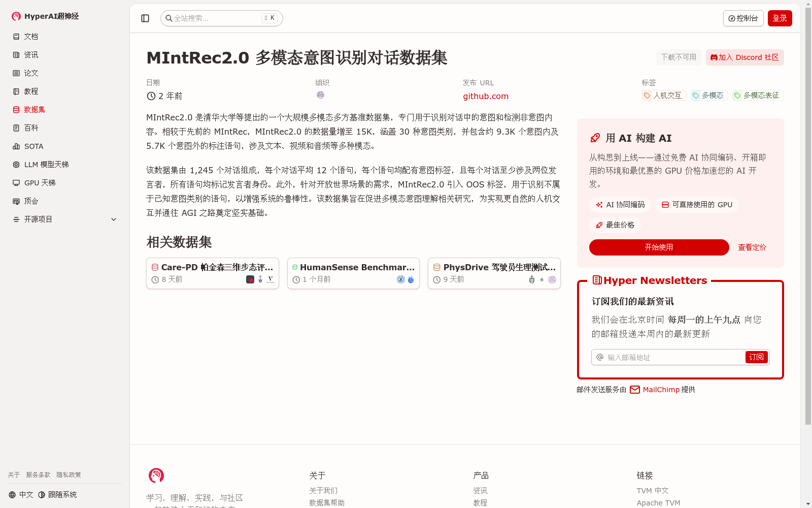Screen dimensions: 812x508
Task: Switch to the 论文 section
Action: pyautogui.click(x=30, y=73)
